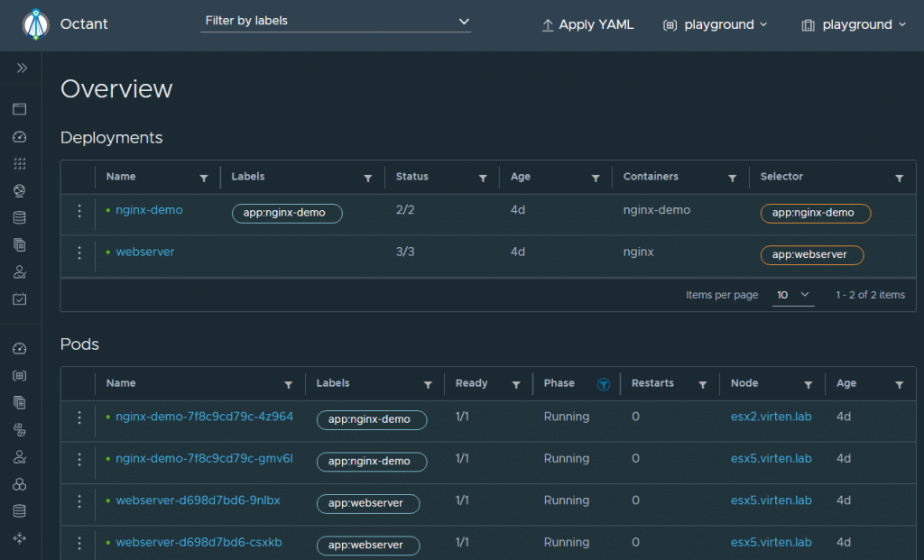
Task: Open the Applications section in the sidebar
Action: pyautogui.click(x=21, y=108)
